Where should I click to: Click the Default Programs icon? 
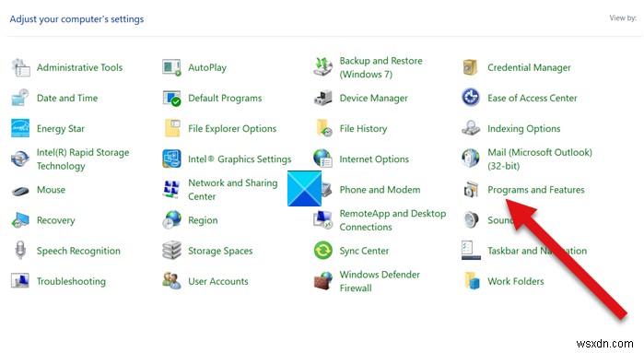click(171, 98)
